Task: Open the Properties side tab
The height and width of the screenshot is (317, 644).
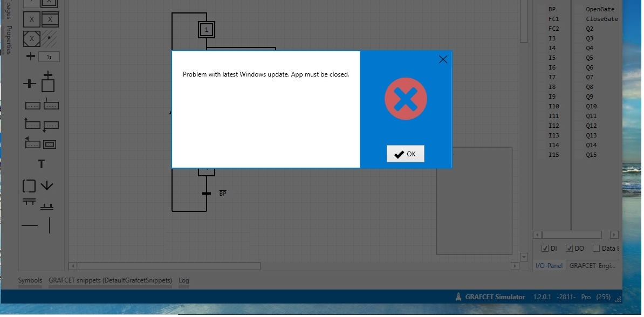Action: (x=9, y=40)
